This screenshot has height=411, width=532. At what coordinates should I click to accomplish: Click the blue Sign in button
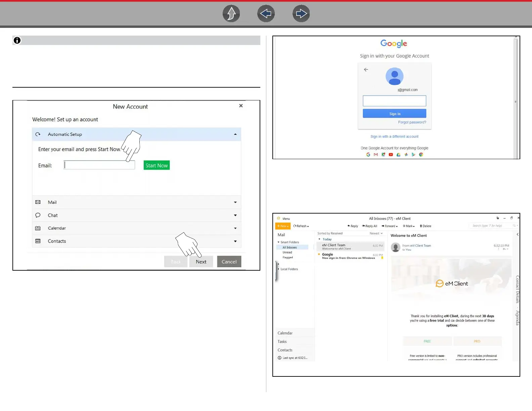point(394,113)
